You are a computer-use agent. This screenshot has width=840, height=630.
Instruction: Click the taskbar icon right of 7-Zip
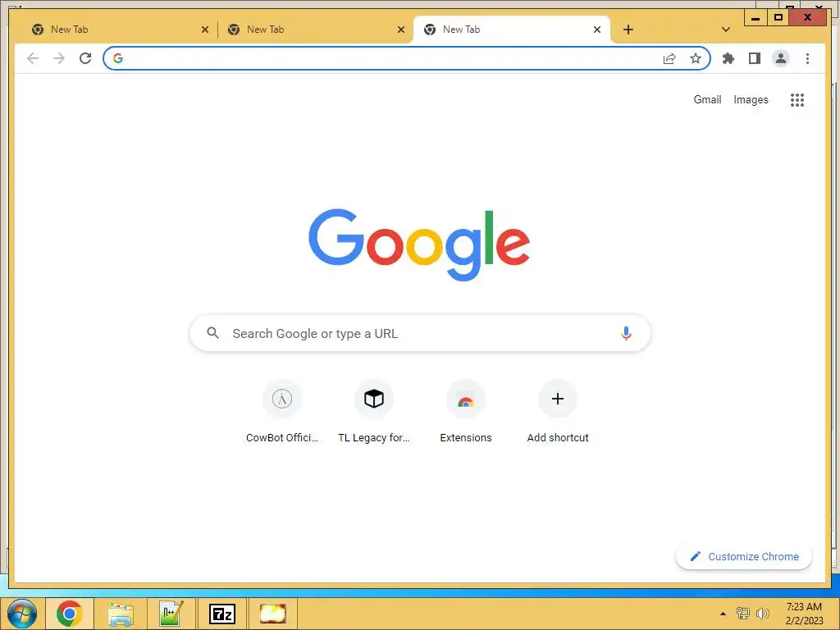[x=272, y=614]
